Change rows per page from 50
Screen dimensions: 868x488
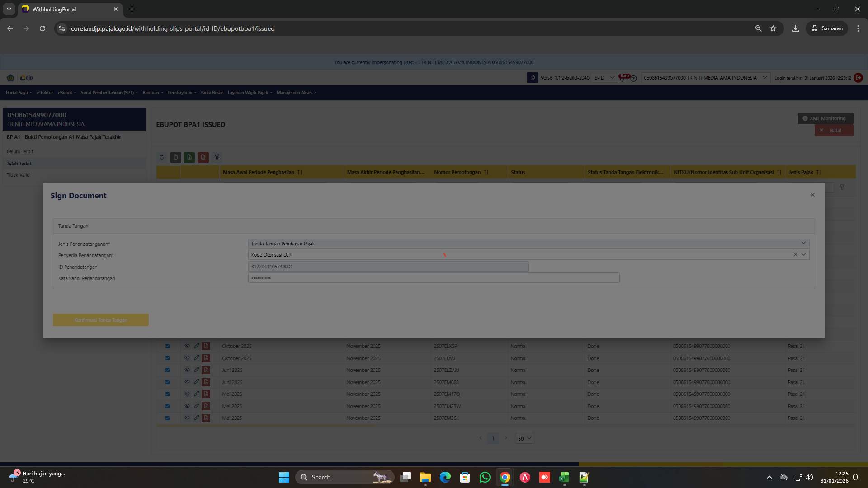524,438
